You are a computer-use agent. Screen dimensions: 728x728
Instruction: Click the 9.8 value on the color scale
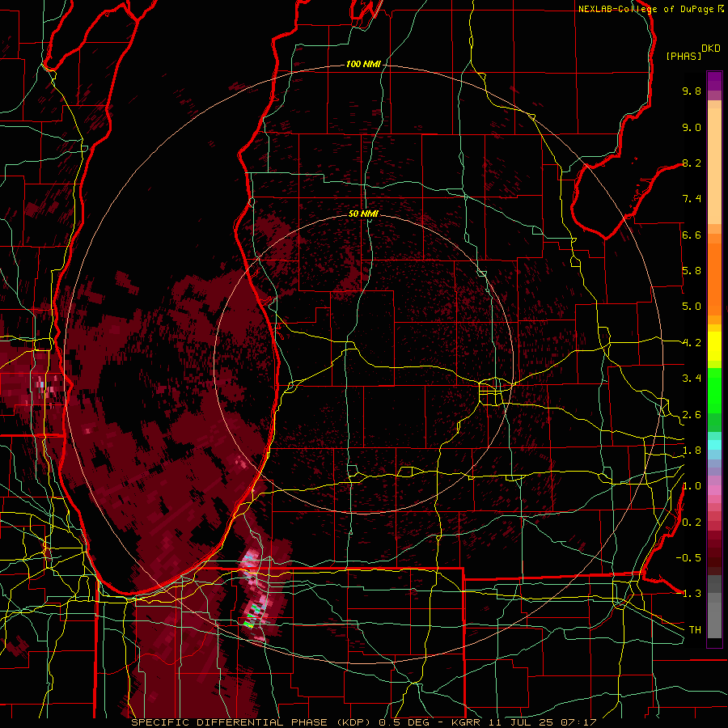click(x=692, y=91)
